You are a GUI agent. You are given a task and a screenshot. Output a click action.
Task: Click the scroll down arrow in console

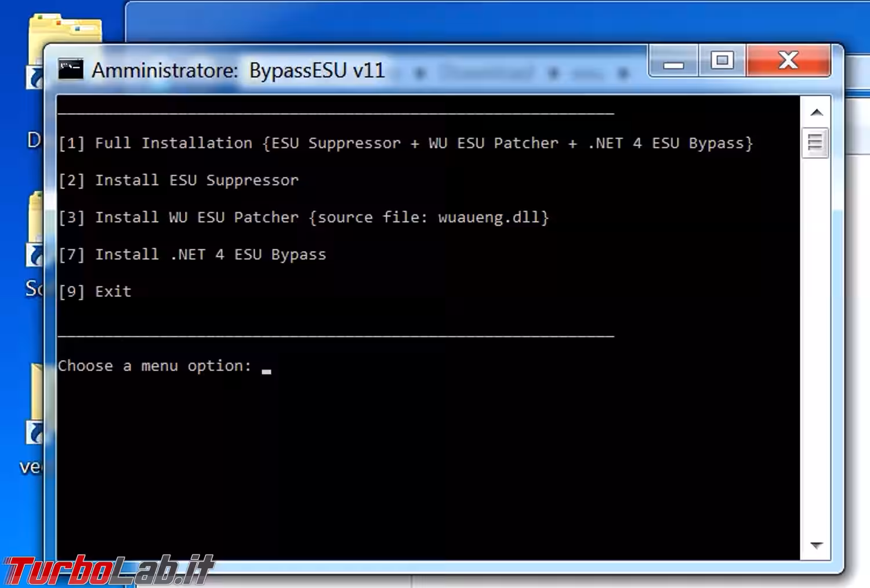coord(816,545)
